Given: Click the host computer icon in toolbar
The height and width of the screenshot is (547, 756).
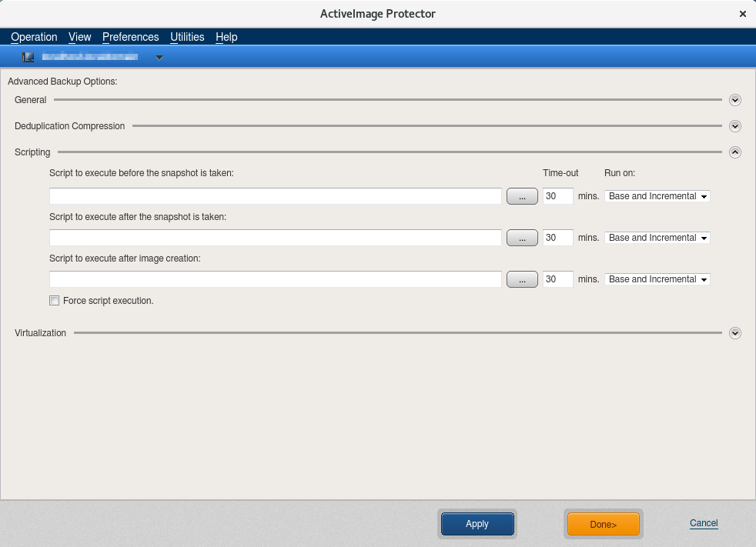Looking at the screenshot, I should [x=28, y=57].
